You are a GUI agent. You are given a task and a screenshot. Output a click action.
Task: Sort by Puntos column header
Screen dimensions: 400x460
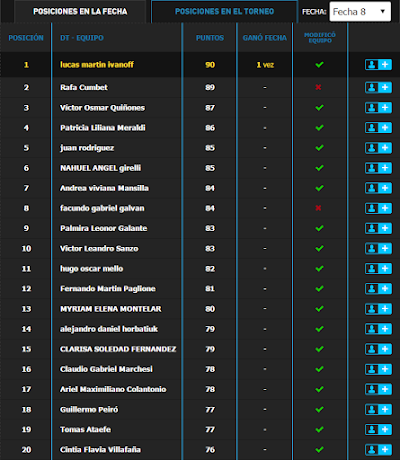210,38
